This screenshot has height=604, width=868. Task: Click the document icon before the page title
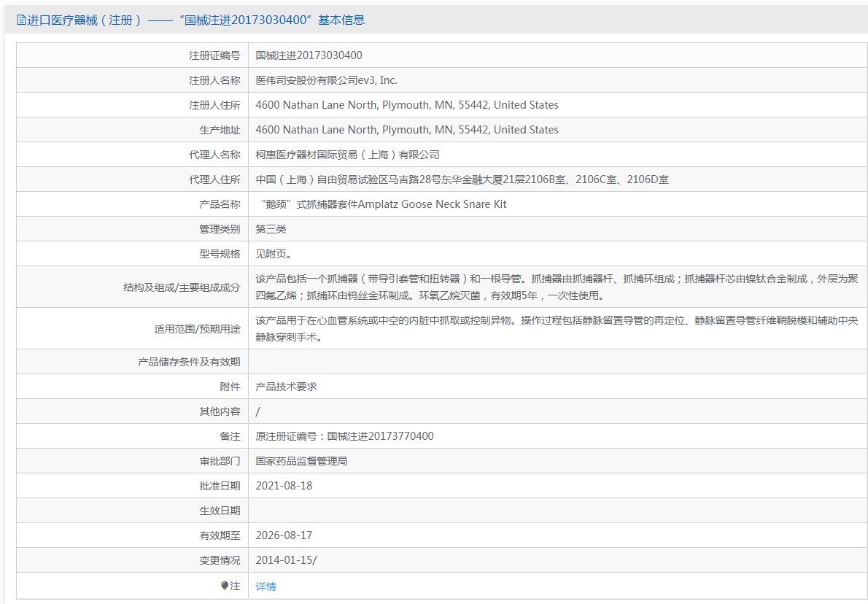coord(21,21)
